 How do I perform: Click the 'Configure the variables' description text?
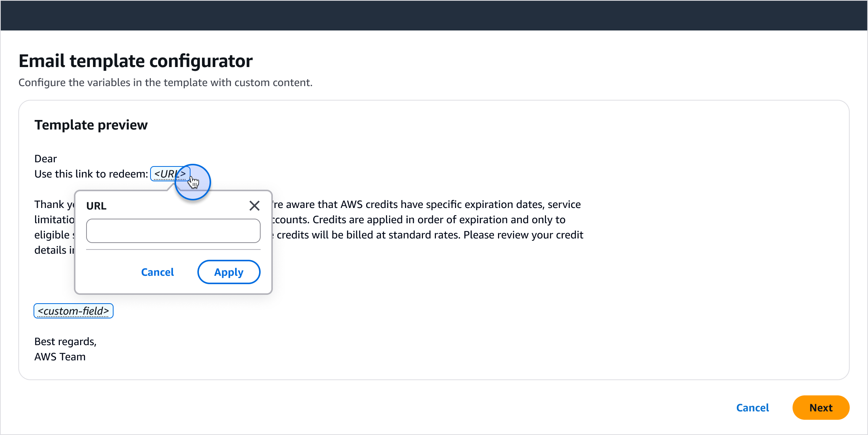coord(165,83)
